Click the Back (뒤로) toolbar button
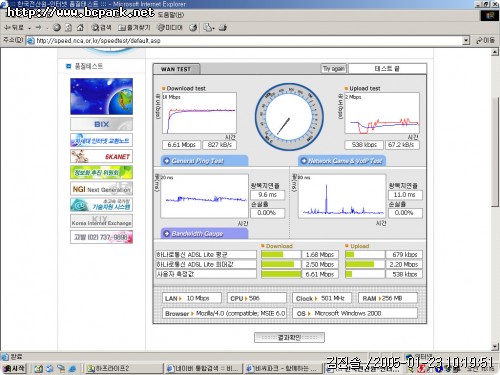The width and height of the screenshot is (500, 375). tap(13, 28)
